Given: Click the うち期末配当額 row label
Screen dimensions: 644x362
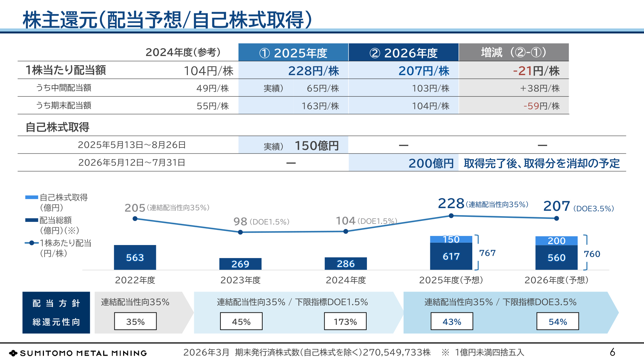Looking at the screenshot, I should coord(64,106).
